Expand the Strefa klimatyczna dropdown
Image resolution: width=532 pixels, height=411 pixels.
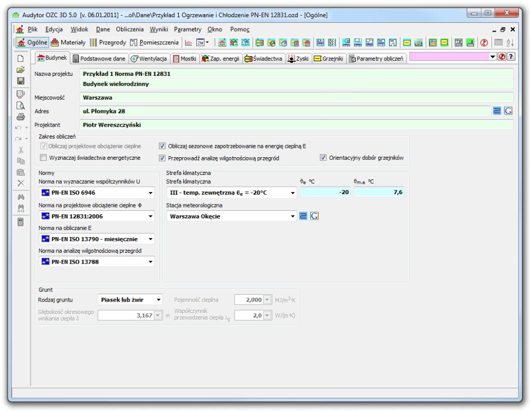pyautogui.click(x=292, y=193)
